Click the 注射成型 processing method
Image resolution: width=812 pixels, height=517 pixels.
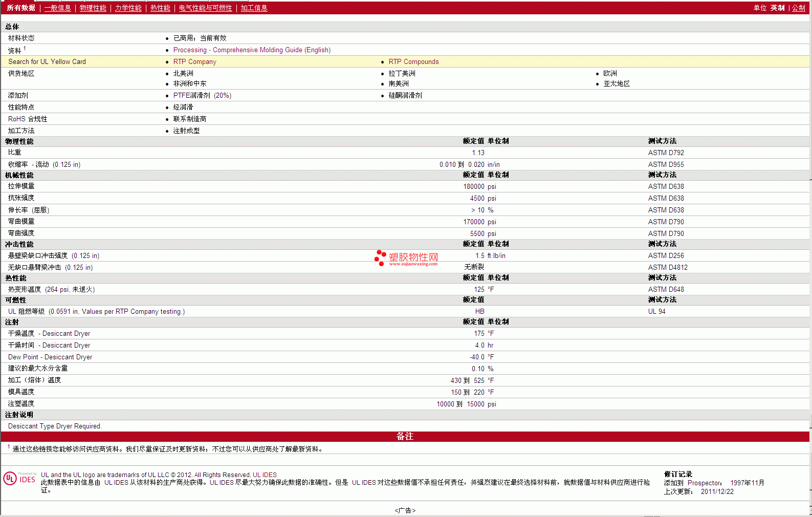coord(186,131)
